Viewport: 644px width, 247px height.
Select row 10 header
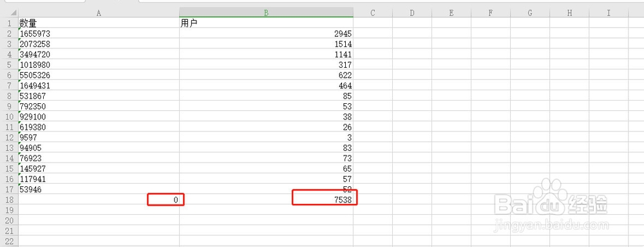9,116
